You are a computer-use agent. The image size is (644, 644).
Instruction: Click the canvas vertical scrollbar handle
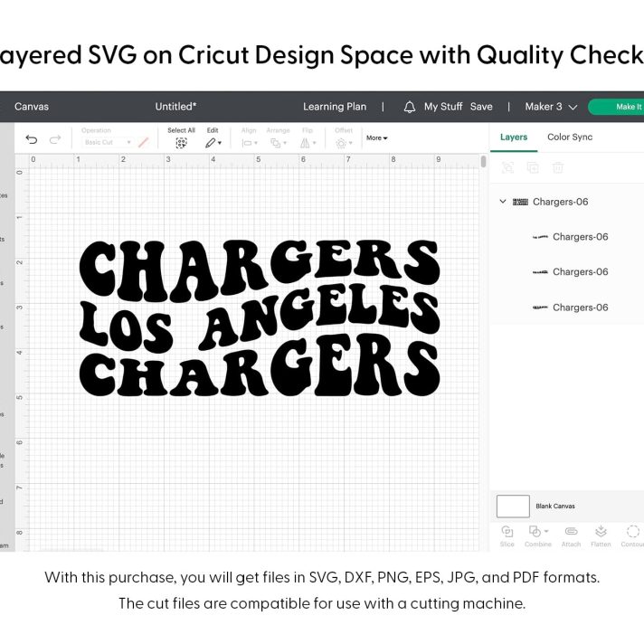483,161
